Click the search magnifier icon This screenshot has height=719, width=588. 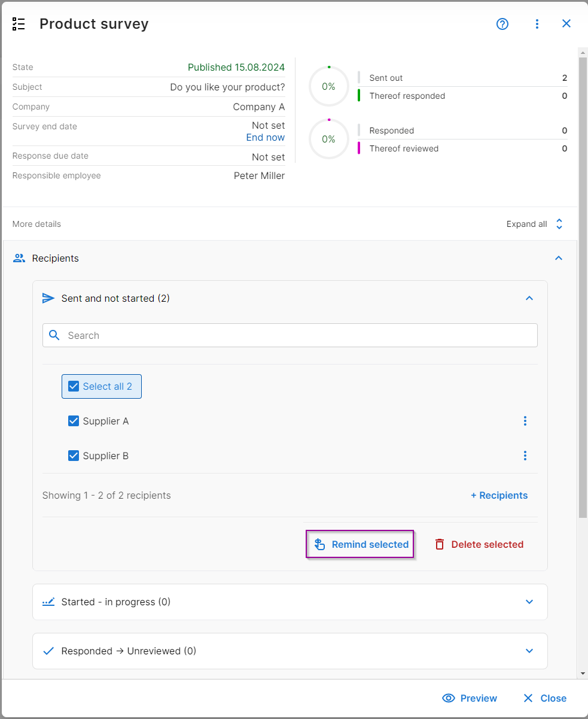point(54,335)
